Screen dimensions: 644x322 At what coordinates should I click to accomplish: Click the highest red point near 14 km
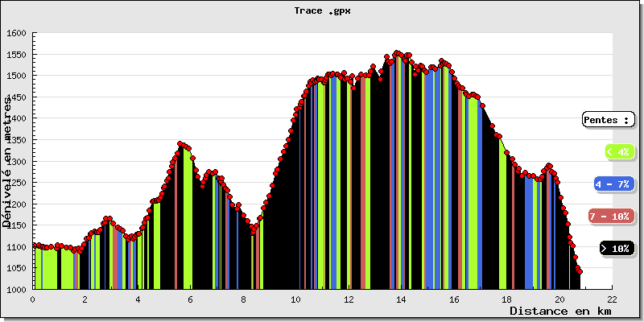[396, 53]
